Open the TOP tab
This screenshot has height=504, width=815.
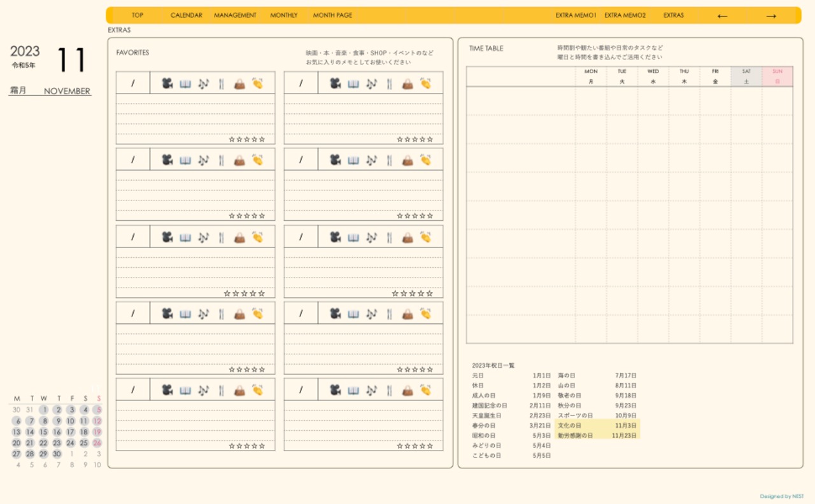point(138,15)
